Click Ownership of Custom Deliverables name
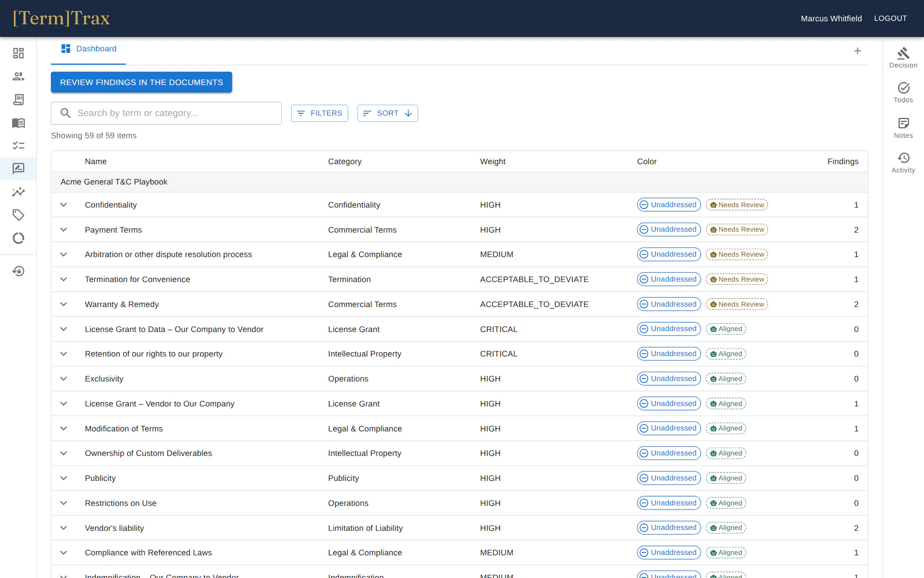 (148, 454)
